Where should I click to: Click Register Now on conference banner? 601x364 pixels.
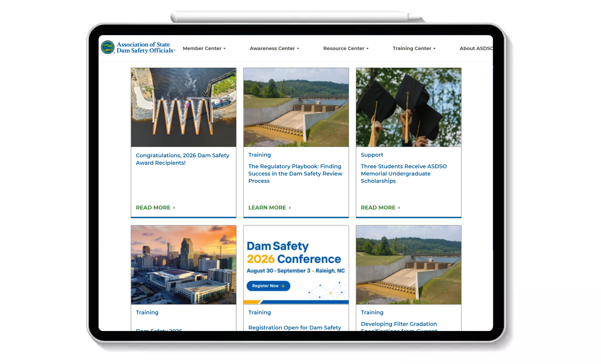tap(268, 286)
